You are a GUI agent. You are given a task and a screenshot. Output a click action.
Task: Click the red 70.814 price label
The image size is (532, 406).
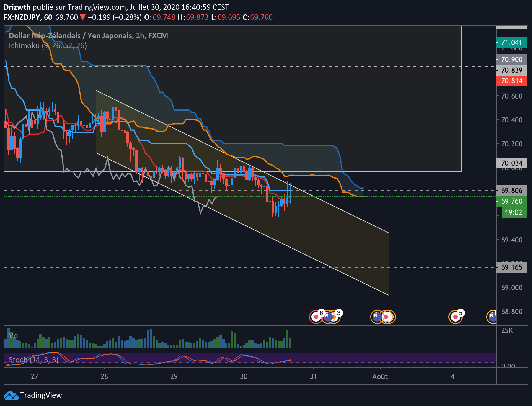pos(512,81)
